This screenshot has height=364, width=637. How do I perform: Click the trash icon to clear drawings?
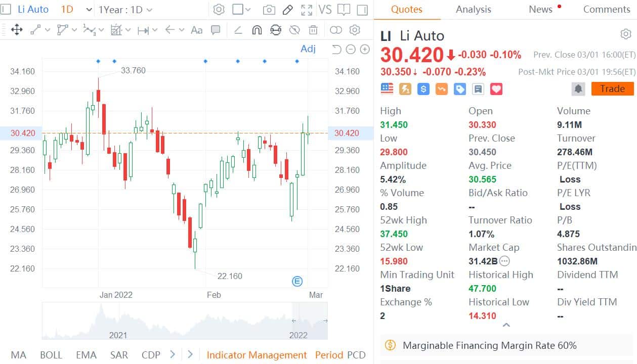click(x=313, y=30)
